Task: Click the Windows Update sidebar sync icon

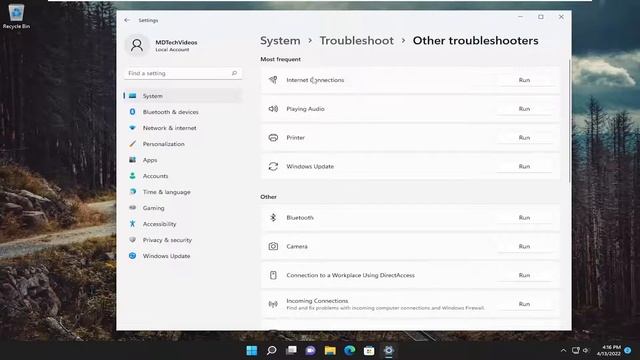Action: [133, 256]
